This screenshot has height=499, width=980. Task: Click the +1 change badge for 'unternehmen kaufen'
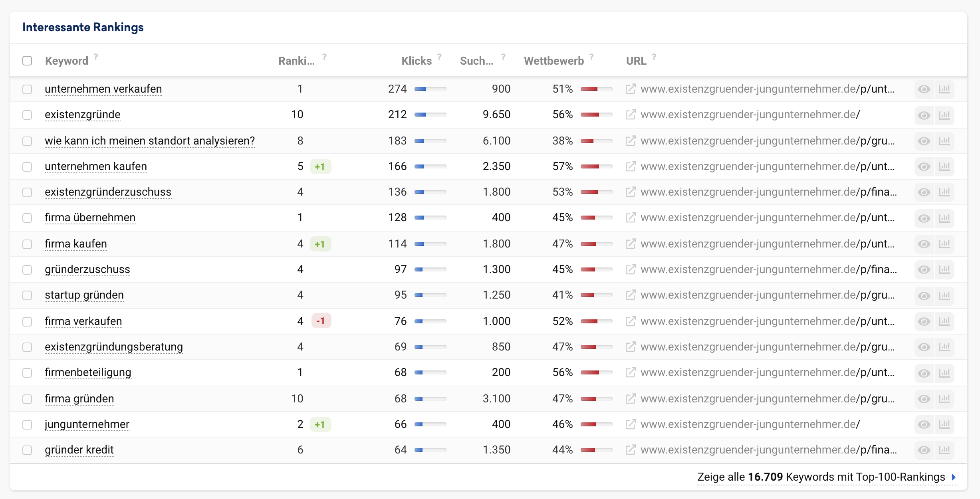(320, 166)
